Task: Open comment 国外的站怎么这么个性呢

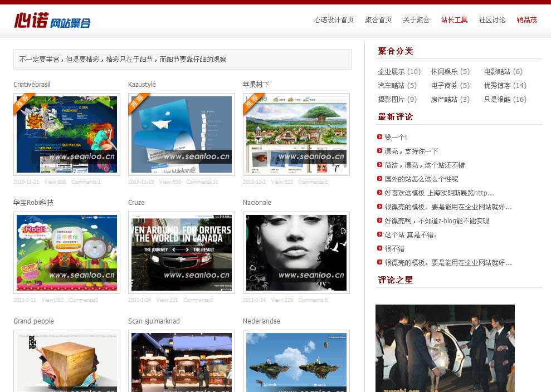Action: (421, 179)
